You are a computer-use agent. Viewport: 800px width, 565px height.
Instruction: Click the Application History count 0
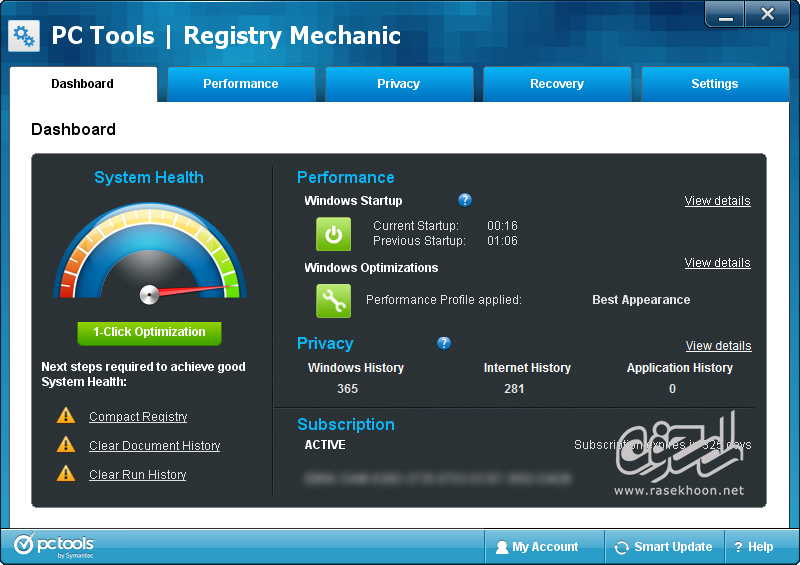(x=672, y=389)
